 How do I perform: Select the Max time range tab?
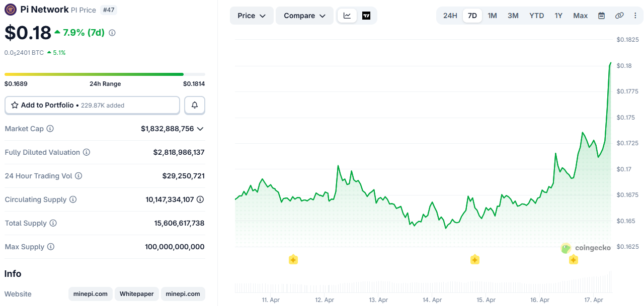coord(580,16)
